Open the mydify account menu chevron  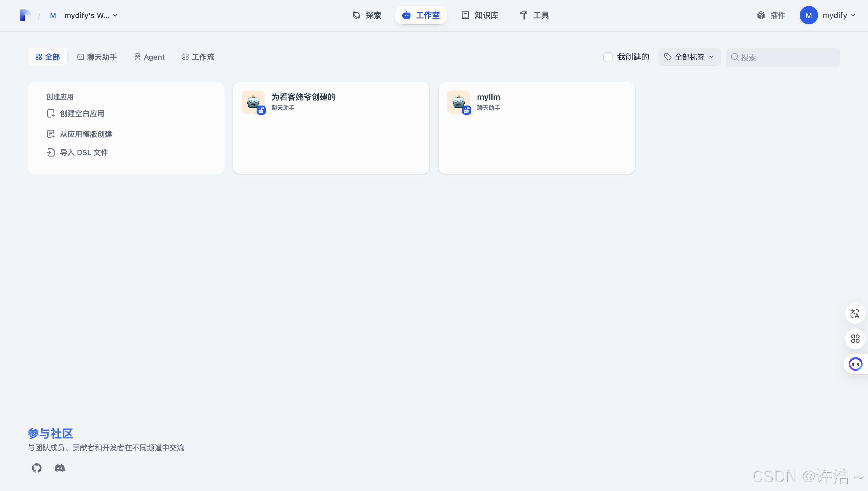853,15
